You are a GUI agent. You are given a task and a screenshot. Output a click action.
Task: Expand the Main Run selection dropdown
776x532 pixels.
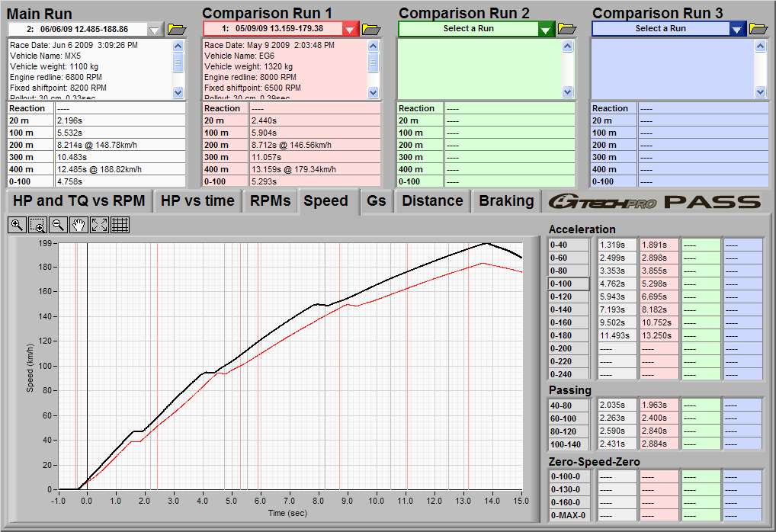click(x=155, y=30)
